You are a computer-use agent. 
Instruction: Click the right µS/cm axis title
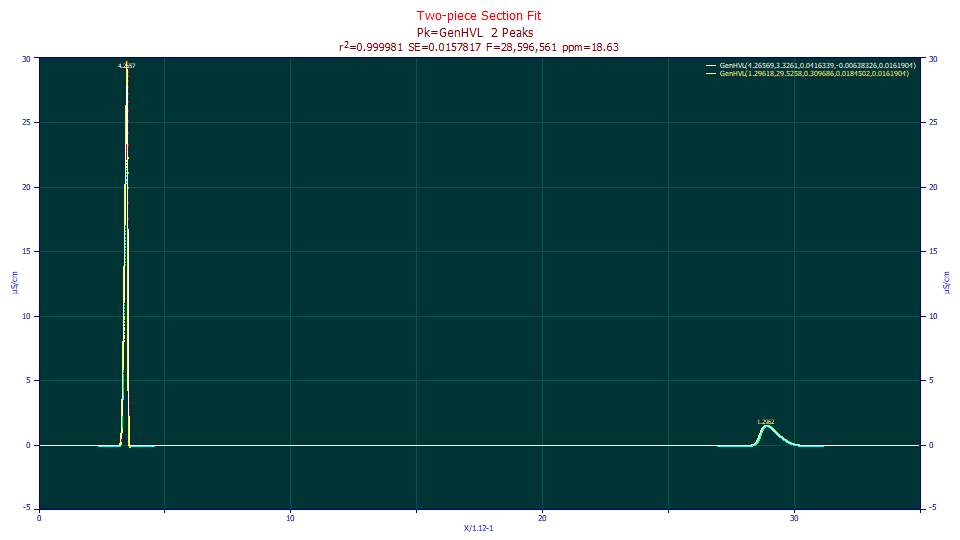coord(946,283)
